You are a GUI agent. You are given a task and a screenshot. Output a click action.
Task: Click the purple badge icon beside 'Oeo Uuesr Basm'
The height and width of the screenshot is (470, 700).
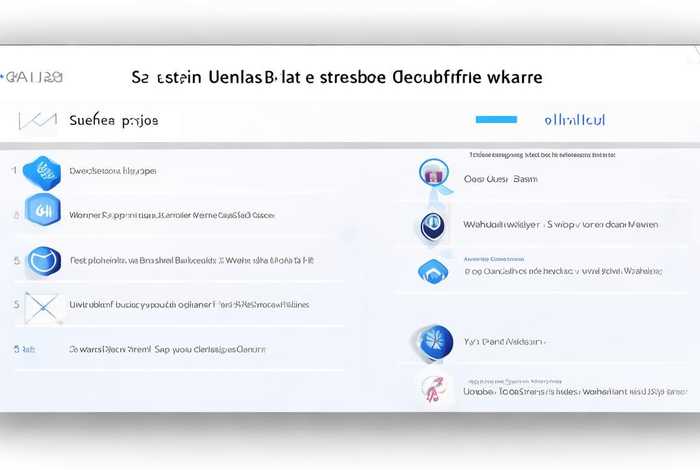coord(434,174)
